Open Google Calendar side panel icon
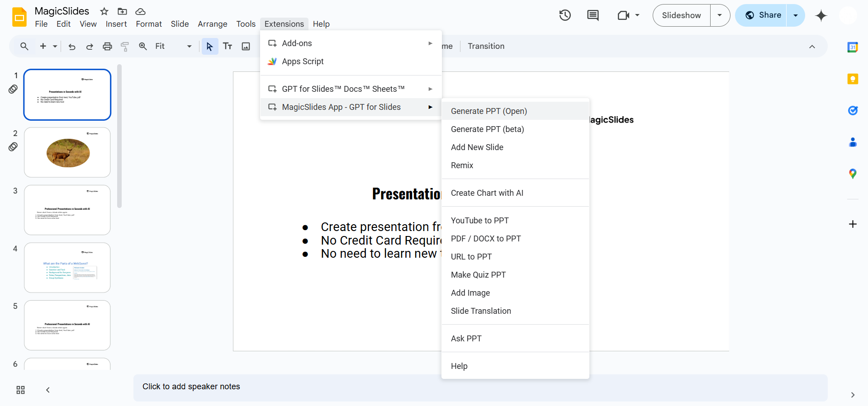The height and width of the screenshot is (406, 868). pos(853,47)
